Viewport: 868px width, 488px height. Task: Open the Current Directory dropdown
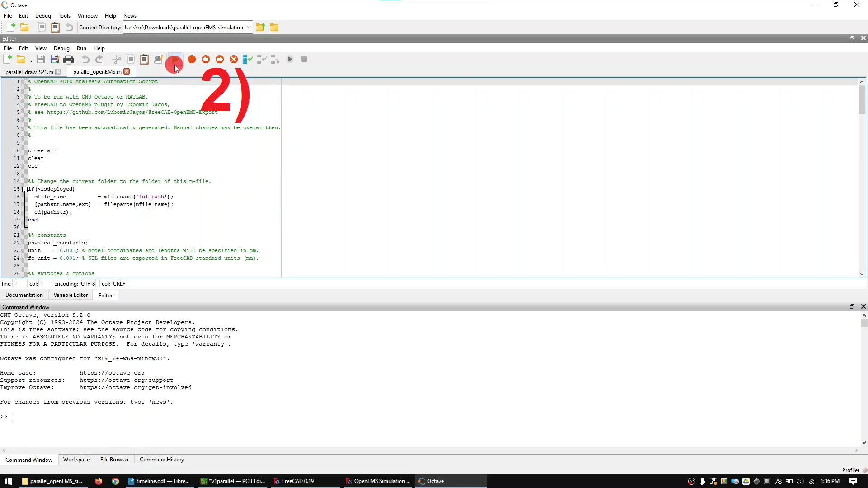(x=249, y=28)
